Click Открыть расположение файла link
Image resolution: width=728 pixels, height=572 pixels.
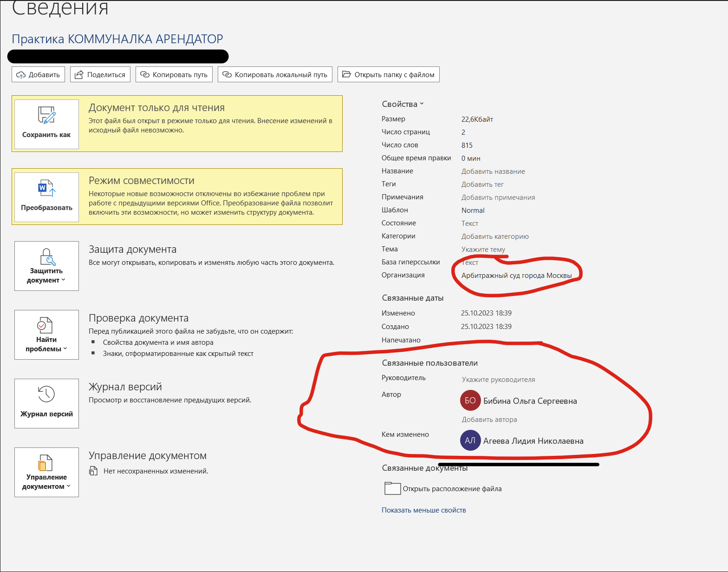coord(452,489)
